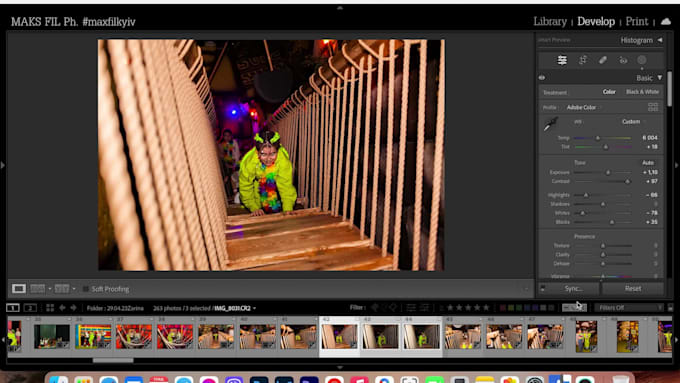The image size is (680, 383).
Task: Click the Reset button
Action: pos(633,288)
